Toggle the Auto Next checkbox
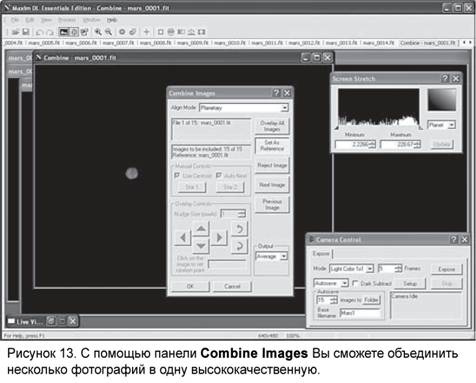Image resolution: width=476 pixels, height=383 pixels. [x=219, y=175]
